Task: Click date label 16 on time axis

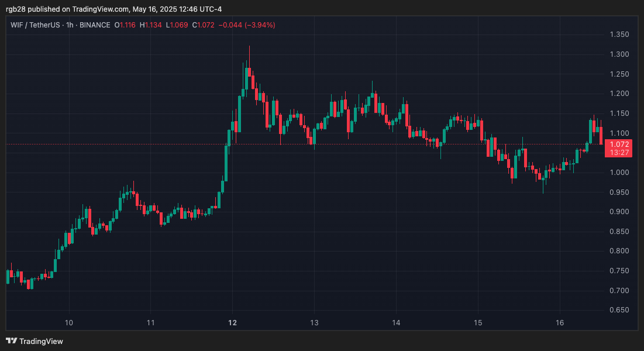Action: [x=560, y=323]
